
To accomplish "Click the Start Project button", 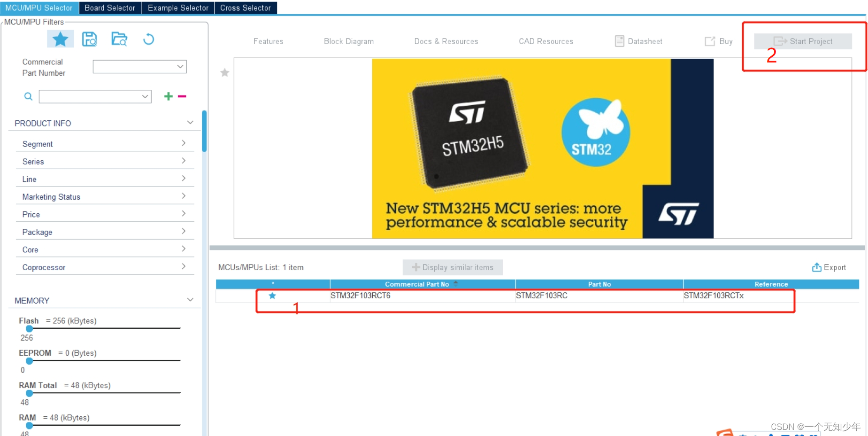I will (x=803, y=41).
